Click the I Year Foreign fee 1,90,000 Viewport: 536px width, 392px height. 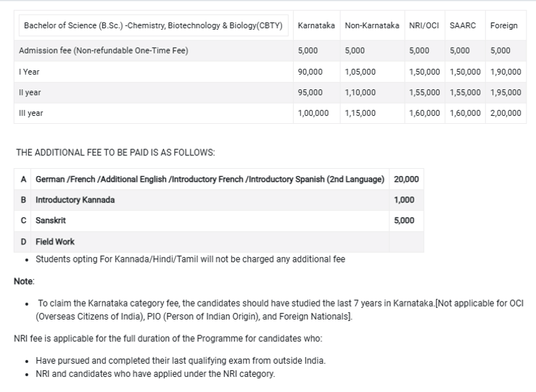click(506, 72)
